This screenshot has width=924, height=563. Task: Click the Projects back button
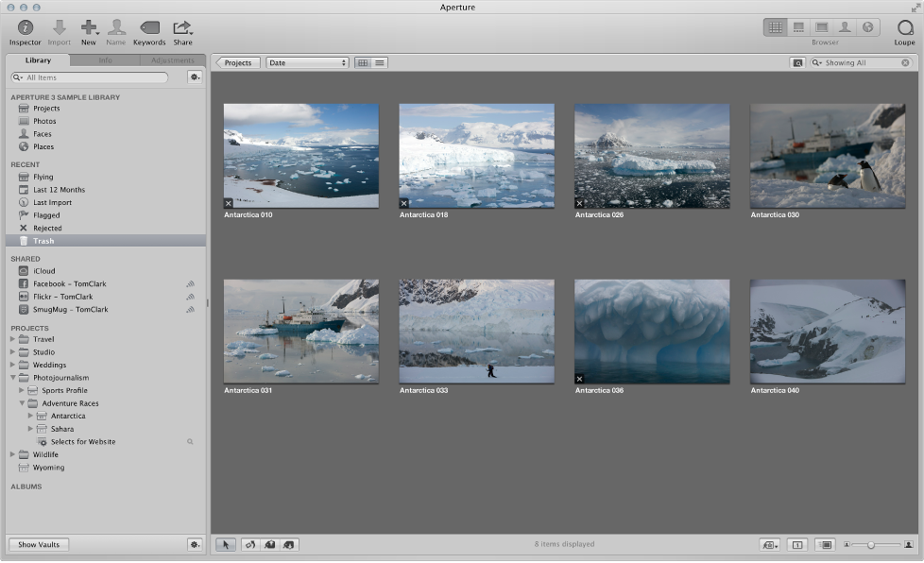tap(237, 63)
